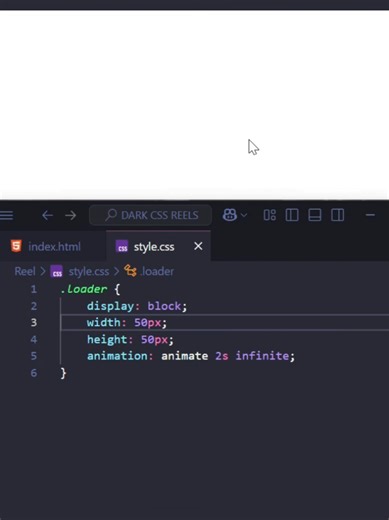The width and height of the screenshot is (389, 520).
Task: Click the "display" property
Action: click(x=110, y=306)
